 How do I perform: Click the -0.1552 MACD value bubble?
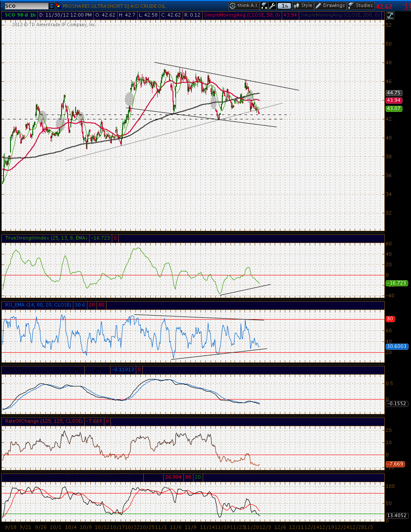pos(397,403)
